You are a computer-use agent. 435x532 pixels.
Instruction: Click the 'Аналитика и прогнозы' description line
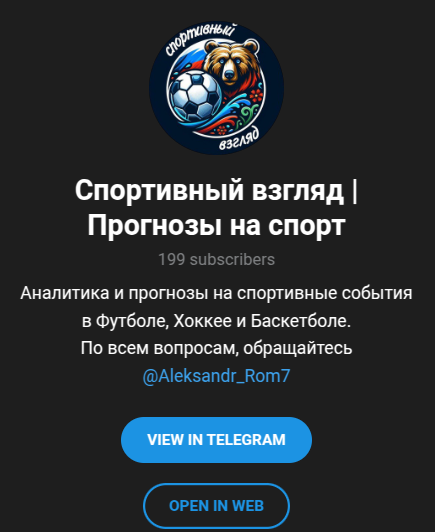[x=216, y=293]
